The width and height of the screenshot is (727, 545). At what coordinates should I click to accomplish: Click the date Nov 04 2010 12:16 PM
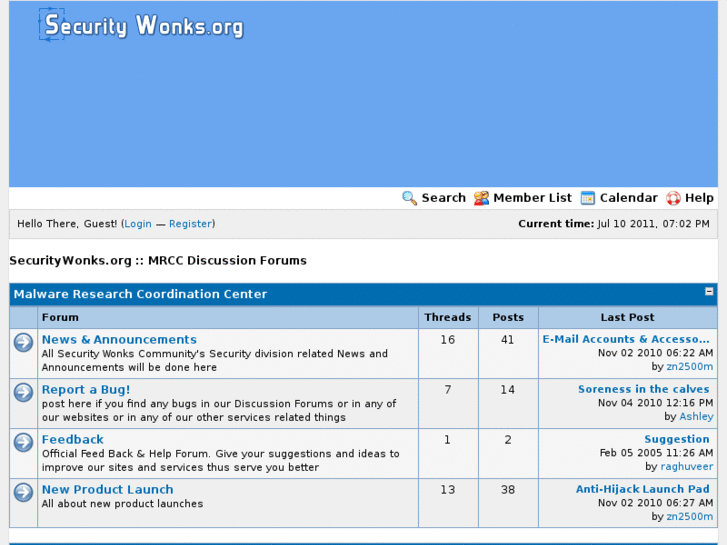point(656,403)
